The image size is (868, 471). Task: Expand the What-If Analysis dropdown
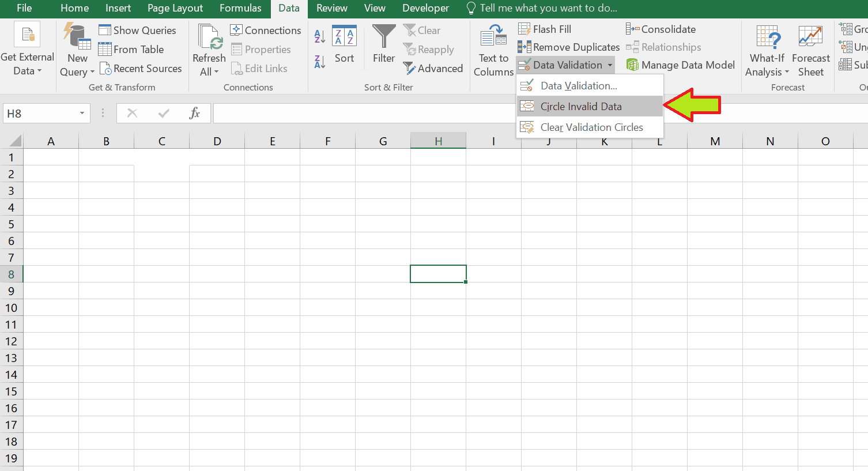pyautogui.click(x=767, y=72)
